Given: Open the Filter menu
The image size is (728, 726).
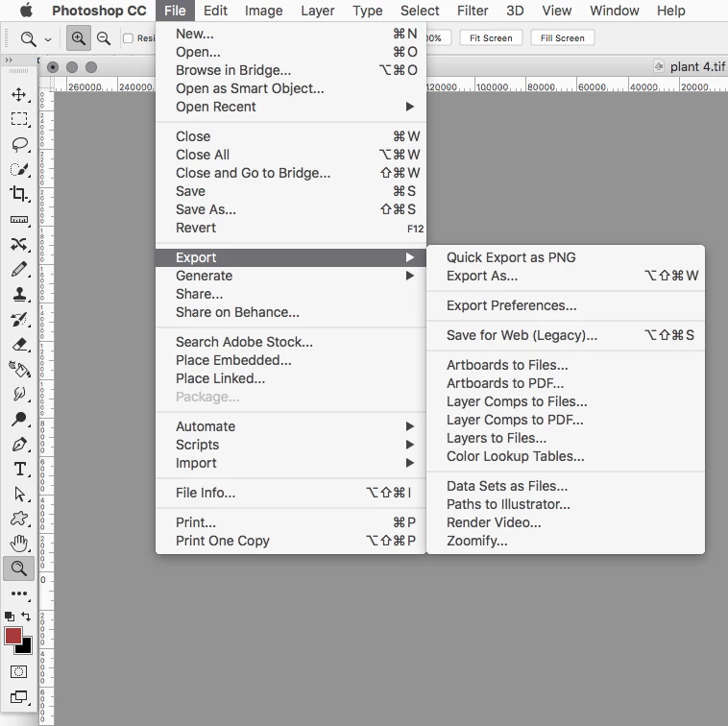Looking at the screenshot, I should tap(473, 11).
